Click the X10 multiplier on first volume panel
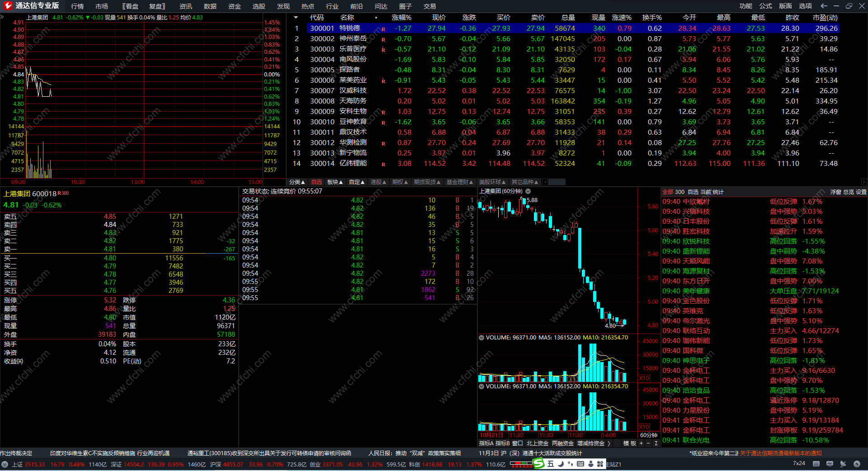868x471 pixels. point(644,378)
